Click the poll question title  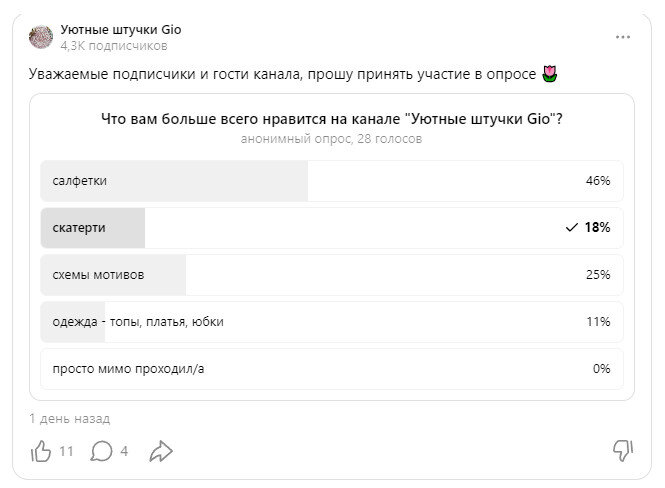(332, 119)
